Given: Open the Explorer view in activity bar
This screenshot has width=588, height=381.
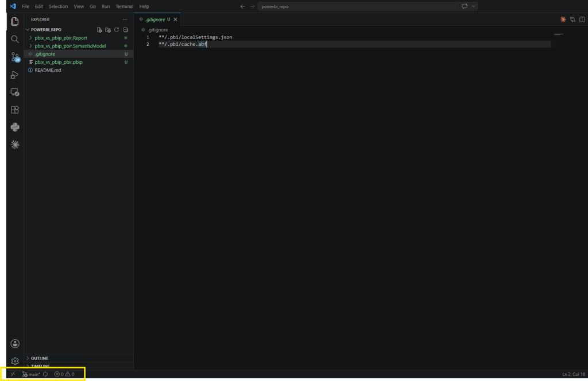Looking at the screenshot, I should tap(14, 21).
